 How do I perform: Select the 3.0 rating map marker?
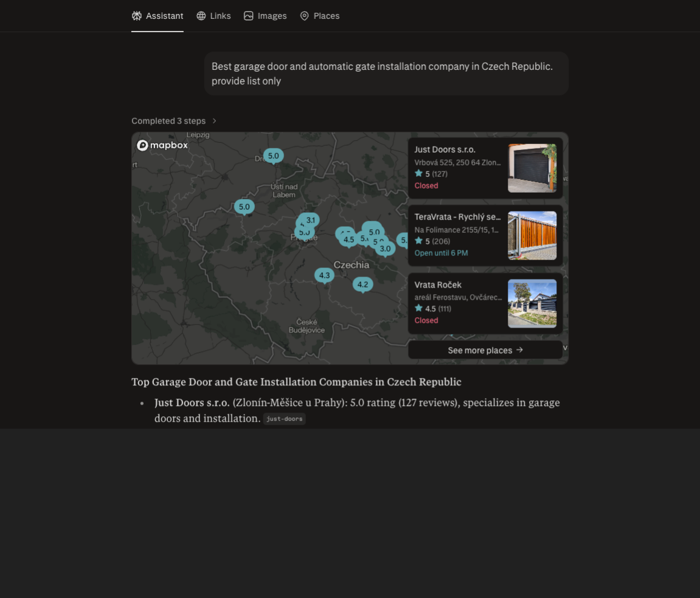(x=386, y=249)
